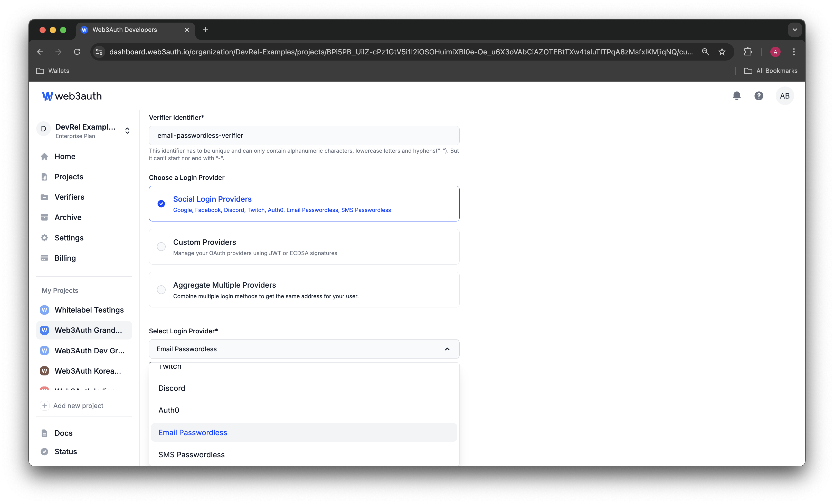This screenshot has width=834, height=504.
Task: Select Aggregate Multiple Providers radio option
Action: tap(161, 289)
